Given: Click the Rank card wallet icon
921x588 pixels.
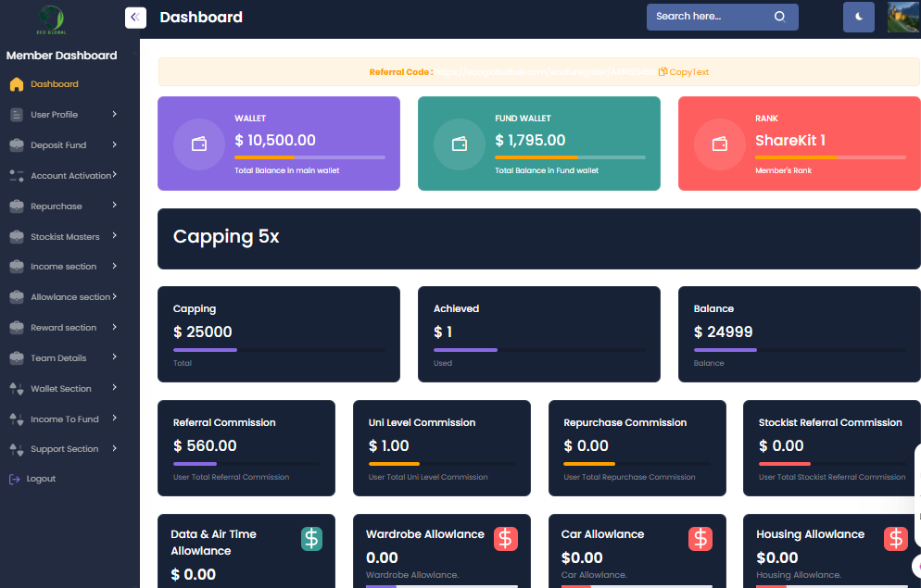Looking at the screenshot, I should (x=719, y=144).
